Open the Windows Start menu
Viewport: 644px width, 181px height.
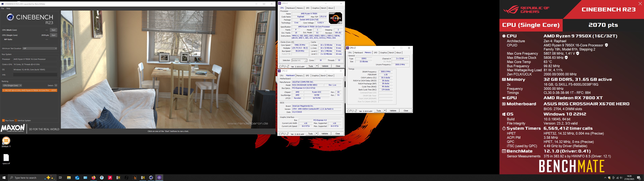pyautogui.click(x=4, y=178)
